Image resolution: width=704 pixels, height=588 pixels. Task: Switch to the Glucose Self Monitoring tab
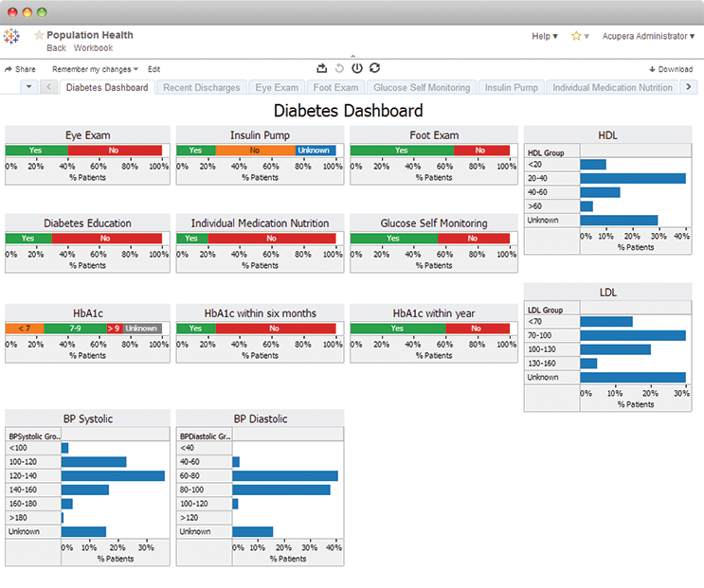click(x=422, y=88)
